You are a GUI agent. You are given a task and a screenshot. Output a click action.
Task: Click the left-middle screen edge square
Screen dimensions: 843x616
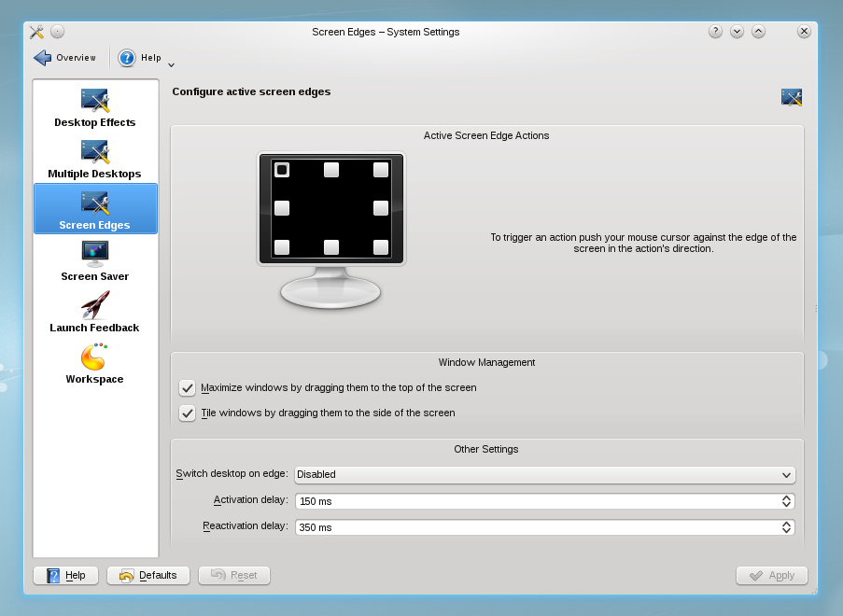[x=282, y=208]
